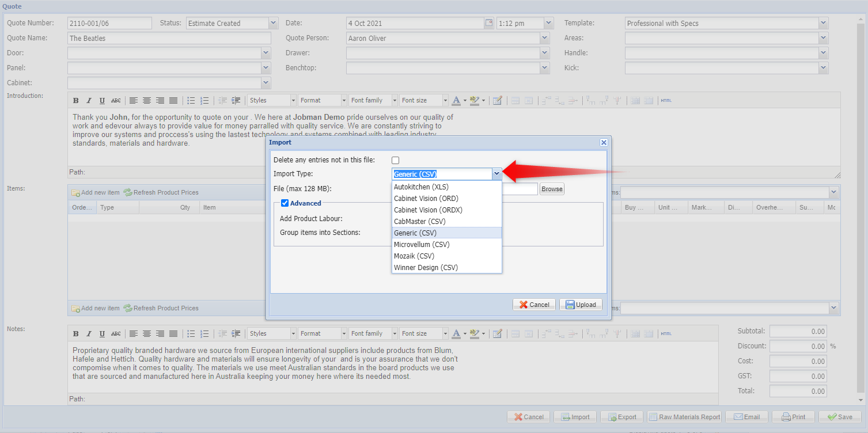The width and height of the screenshot is (868, 433).
Task: Choose Microvellum (CSV) import type
Action: [422, 244]
